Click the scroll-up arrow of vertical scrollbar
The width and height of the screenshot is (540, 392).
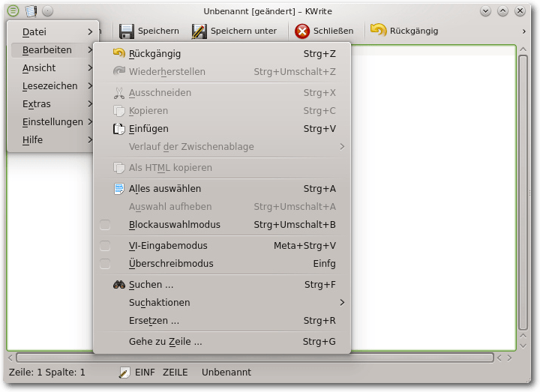pyautogui.click(x=523, y=49)
